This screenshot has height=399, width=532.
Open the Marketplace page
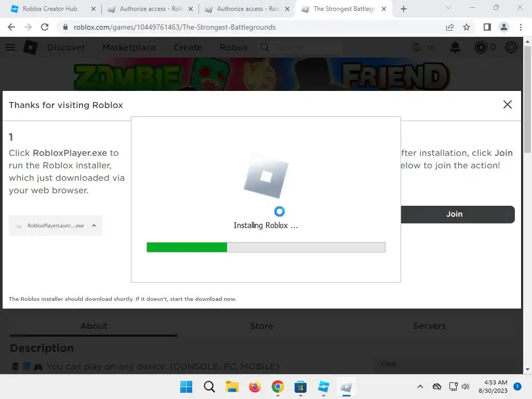pos(129,47)
